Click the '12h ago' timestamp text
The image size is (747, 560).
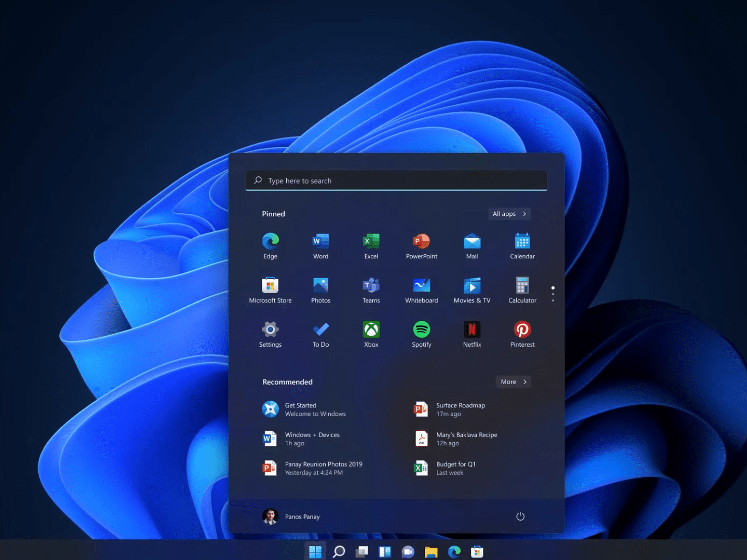click(x=448, y=443)
